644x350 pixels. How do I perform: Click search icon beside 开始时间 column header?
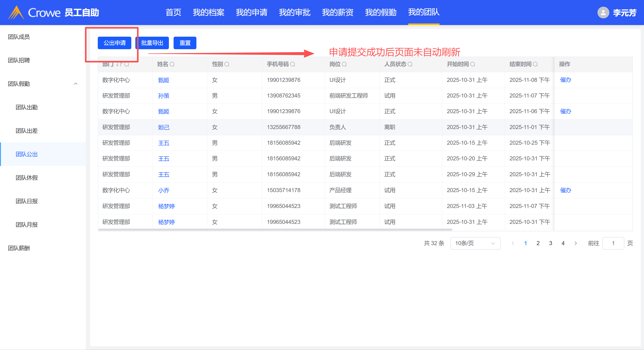472,64
